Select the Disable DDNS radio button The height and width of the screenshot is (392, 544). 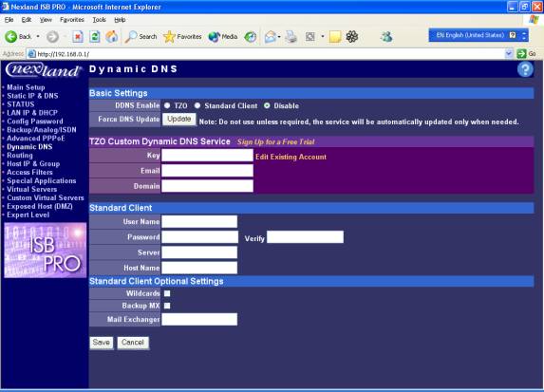coord(267,105)
